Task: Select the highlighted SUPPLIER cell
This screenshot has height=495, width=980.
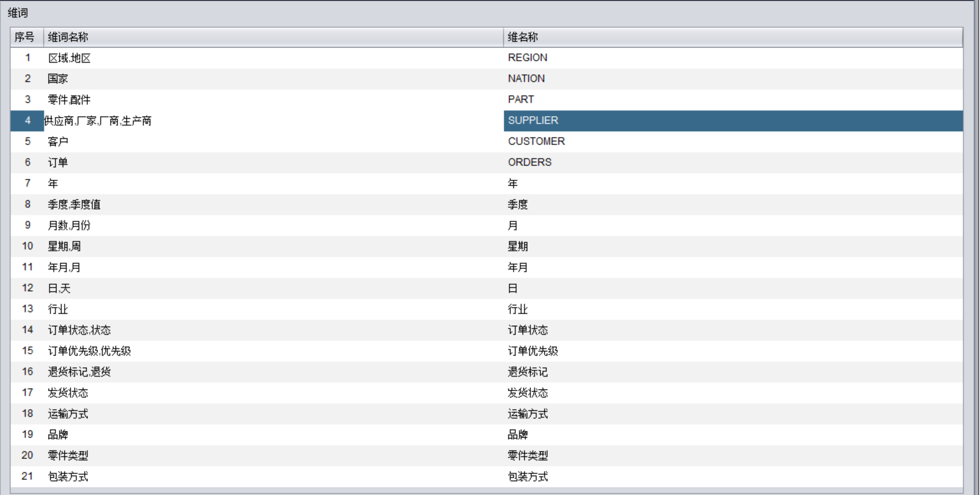Action: pyautogui.click(x=733, y=121)
